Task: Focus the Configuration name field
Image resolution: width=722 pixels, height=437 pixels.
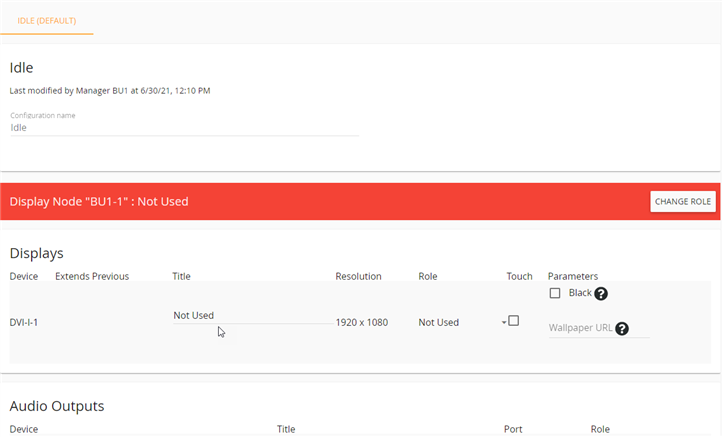Action: point(184,128)
